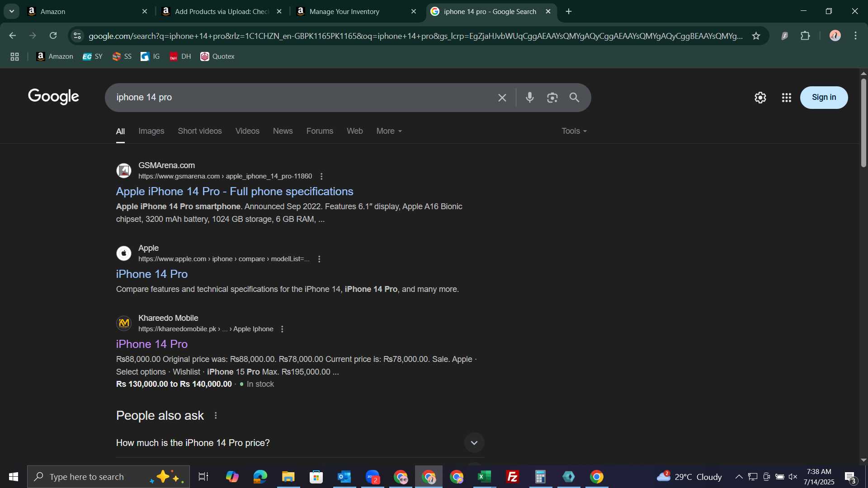Reload the current page
This screenshot has width=868, height=488.
point(53,36)
